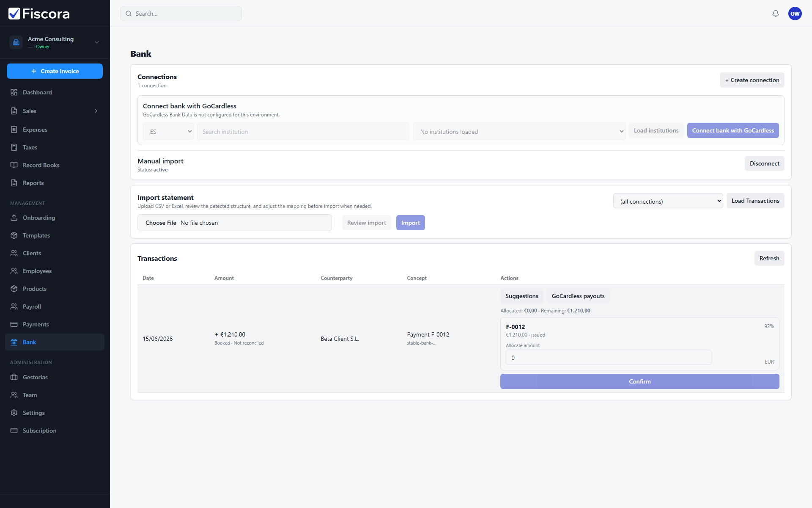Click the Allocate amount input
812x508 pixels.
608,357
